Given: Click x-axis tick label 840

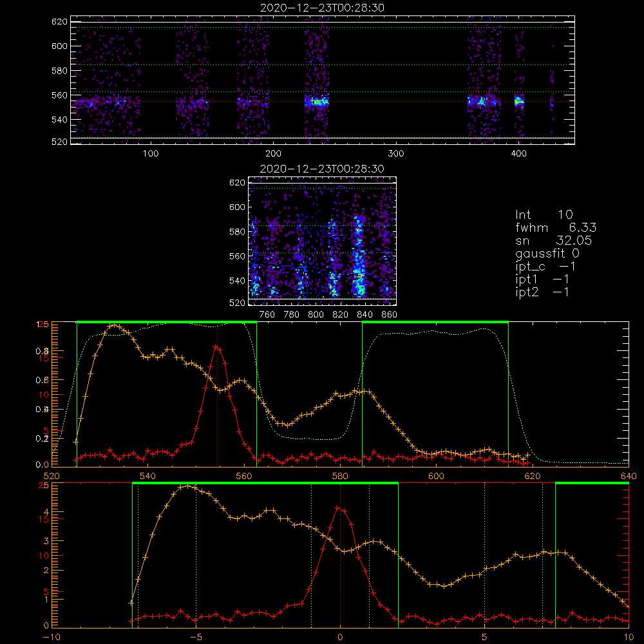Looking at the screenshot, I should click(x=365, y=315).
